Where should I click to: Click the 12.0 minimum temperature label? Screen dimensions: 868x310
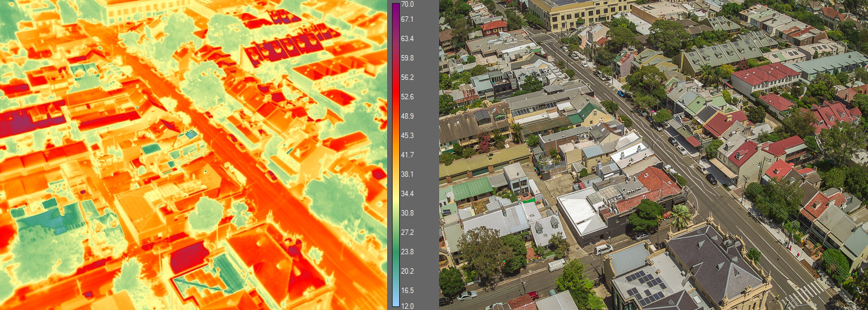[x=407, y=306]
